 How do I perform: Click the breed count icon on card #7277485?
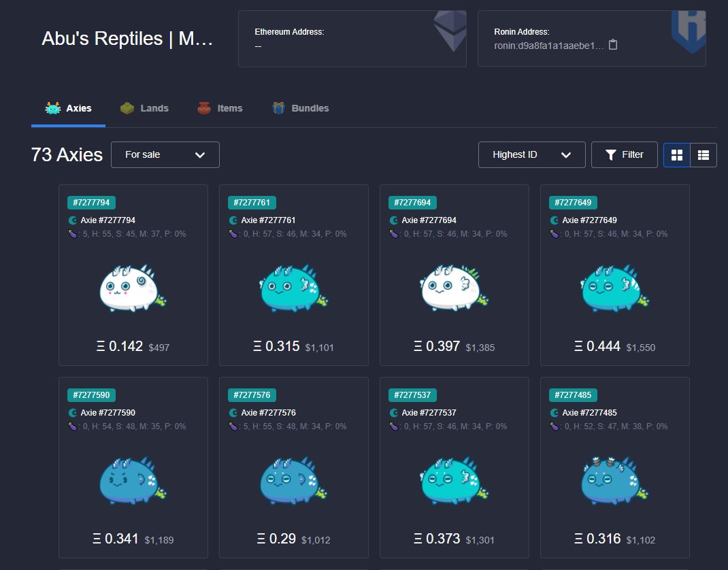pos(555,426)
